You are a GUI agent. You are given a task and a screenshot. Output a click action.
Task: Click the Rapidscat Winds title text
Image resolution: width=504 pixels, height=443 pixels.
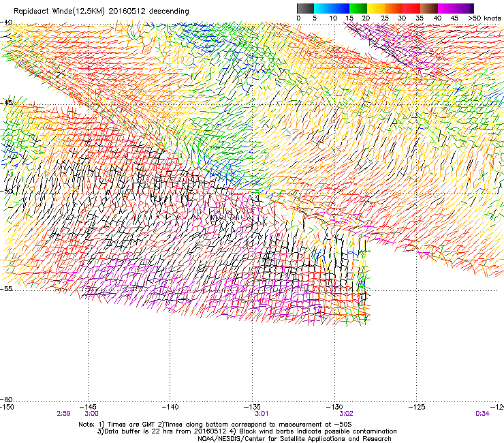[101, 11]
